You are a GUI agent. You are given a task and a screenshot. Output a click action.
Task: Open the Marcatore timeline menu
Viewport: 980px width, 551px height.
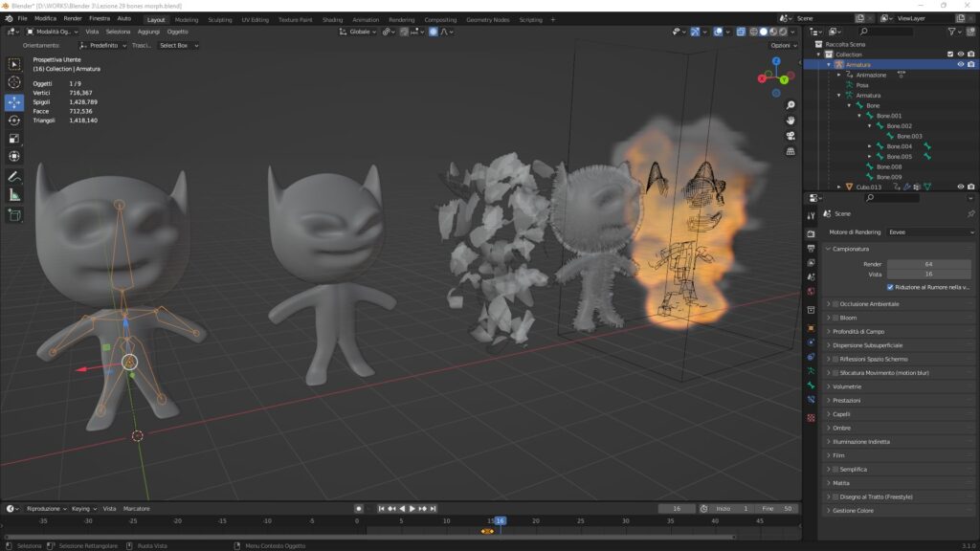coord(136,509)
